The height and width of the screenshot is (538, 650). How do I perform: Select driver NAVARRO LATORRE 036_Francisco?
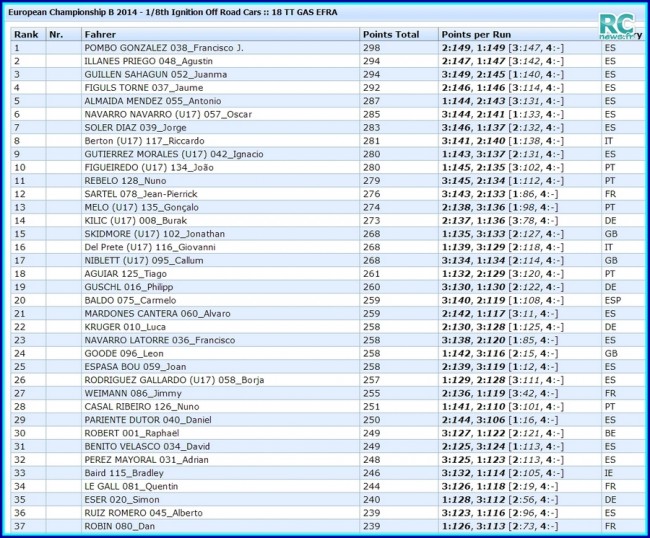click(x=160, y=340)
